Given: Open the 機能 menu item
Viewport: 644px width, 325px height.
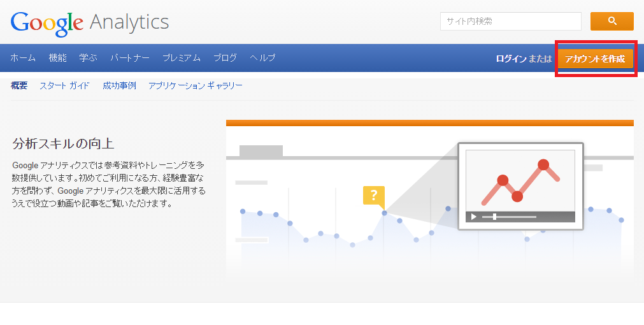Looking at the screenshot, I should point(57,58).
